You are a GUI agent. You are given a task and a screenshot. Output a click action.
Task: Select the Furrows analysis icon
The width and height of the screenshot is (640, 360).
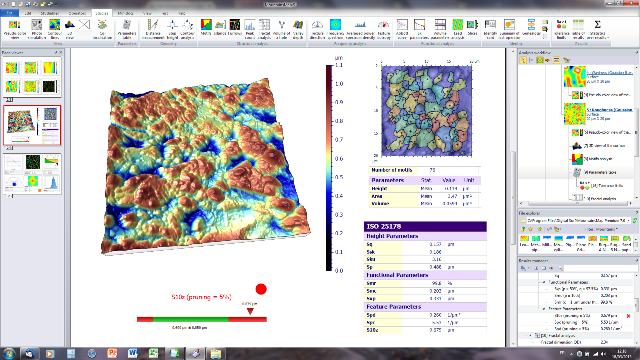tap(235, 27)
